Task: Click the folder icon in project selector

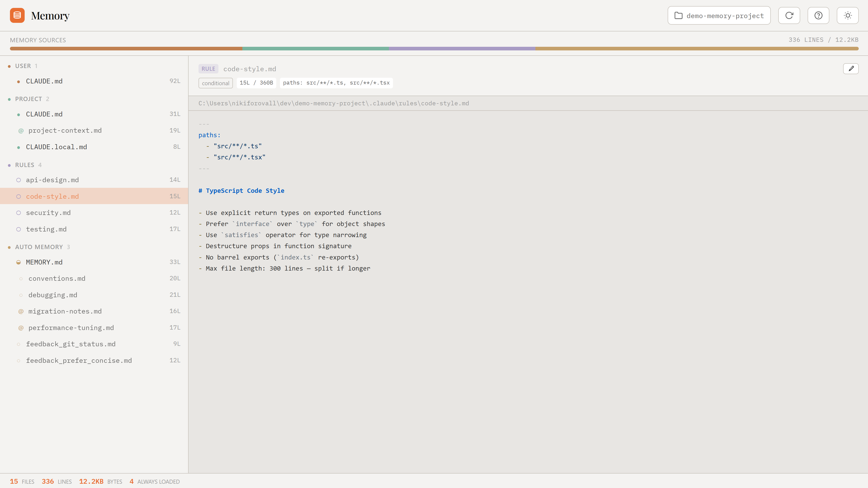Action: pos(678,16)
